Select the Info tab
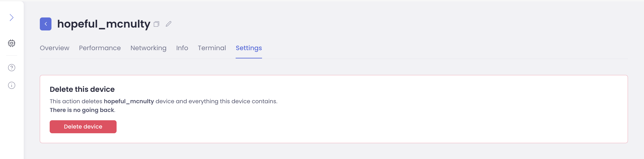 click(182, 48)
